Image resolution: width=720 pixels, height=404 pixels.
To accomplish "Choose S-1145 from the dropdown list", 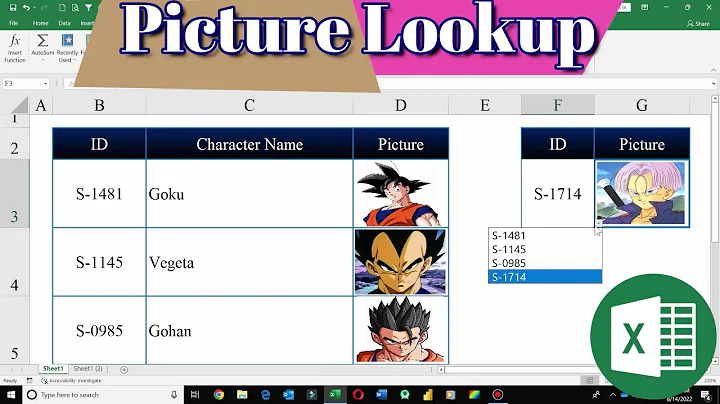I will click(545, 249).
